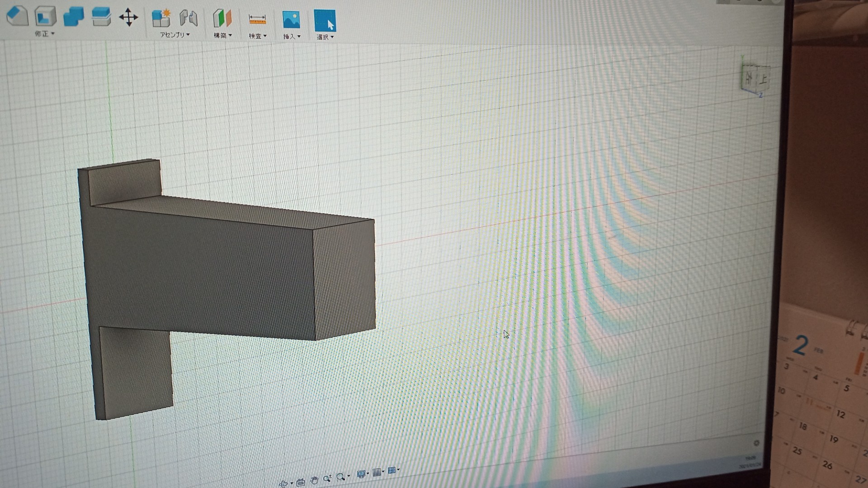Click the Look At button
Image resolution: width=868 pixels, height=488 pixels.
301,482
